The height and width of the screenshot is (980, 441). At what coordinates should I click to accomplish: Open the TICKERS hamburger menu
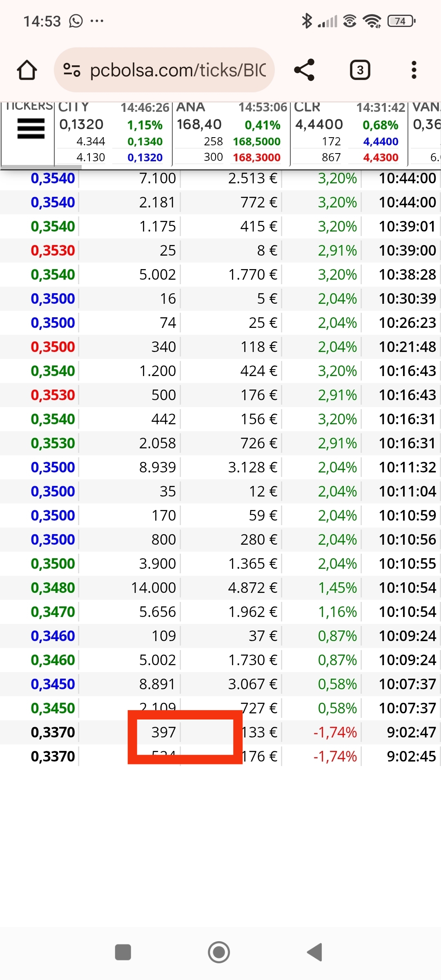[31, 129]
